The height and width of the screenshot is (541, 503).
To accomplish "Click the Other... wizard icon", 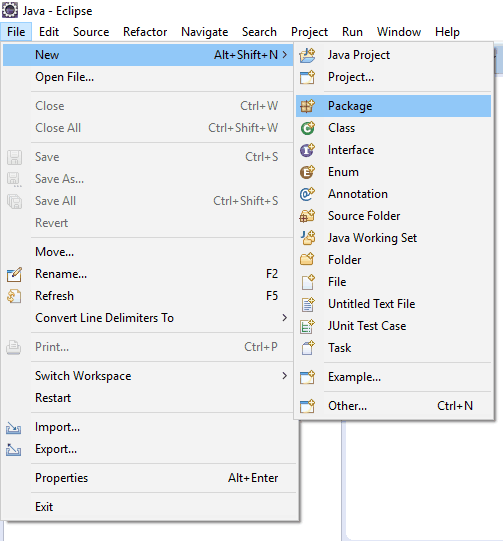I will click(307, 406).
